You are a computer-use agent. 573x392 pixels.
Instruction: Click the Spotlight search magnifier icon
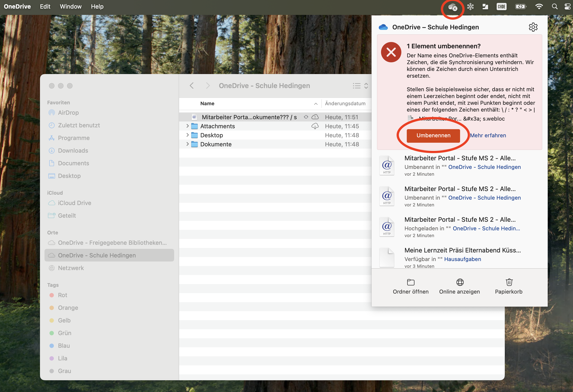[554, 7]
